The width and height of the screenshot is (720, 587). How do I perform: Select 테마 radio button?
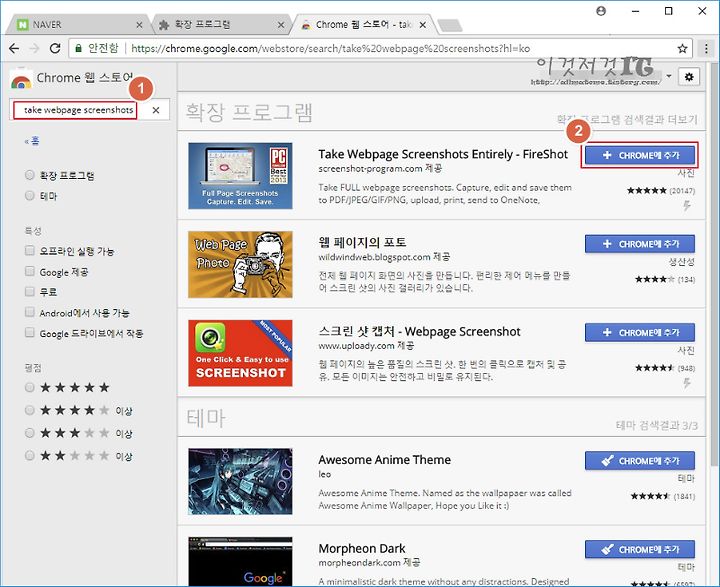pos(30,196)
